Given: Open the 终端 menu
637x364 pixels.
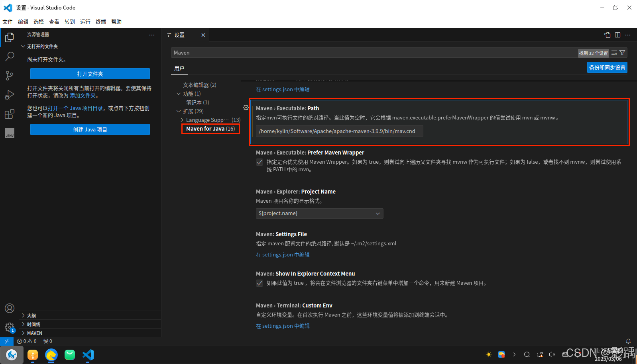Looking at the screenshot, I should click(101, 22).
